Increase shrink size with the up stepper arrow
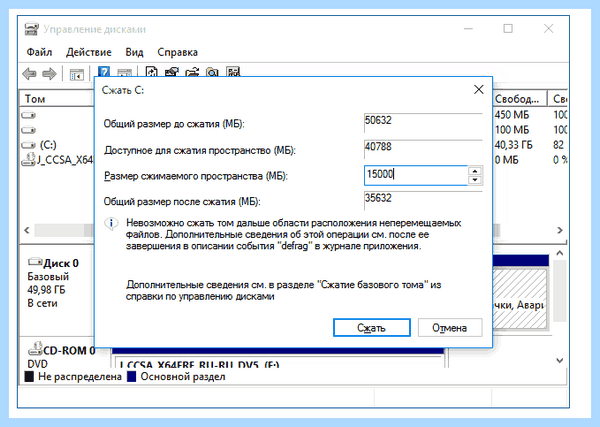The width and height of the screenshot is (600, 427). coord(475,171)
